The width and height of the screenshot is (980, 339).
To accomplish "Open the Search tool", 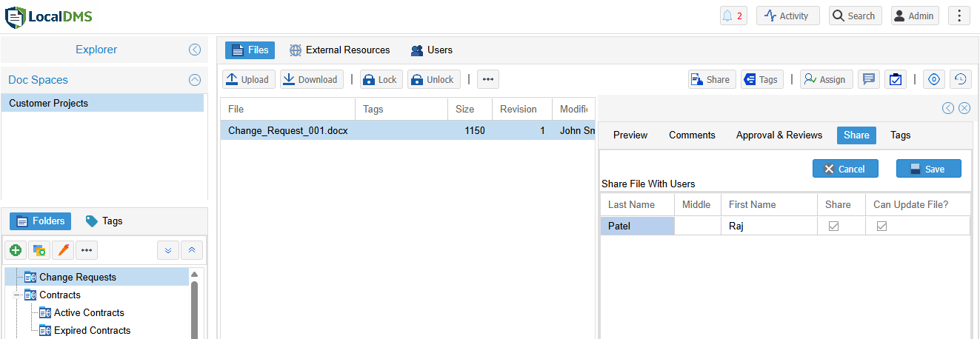I will coord(855,16).
